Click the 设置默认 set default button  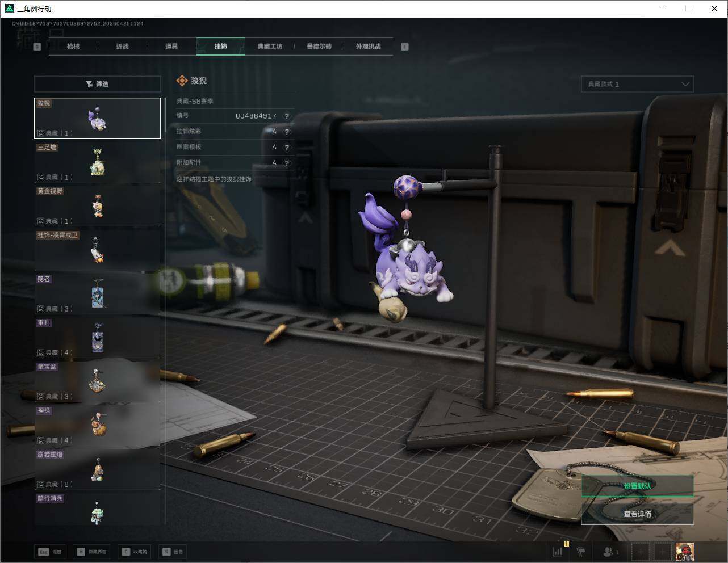[x=637, y=486]
